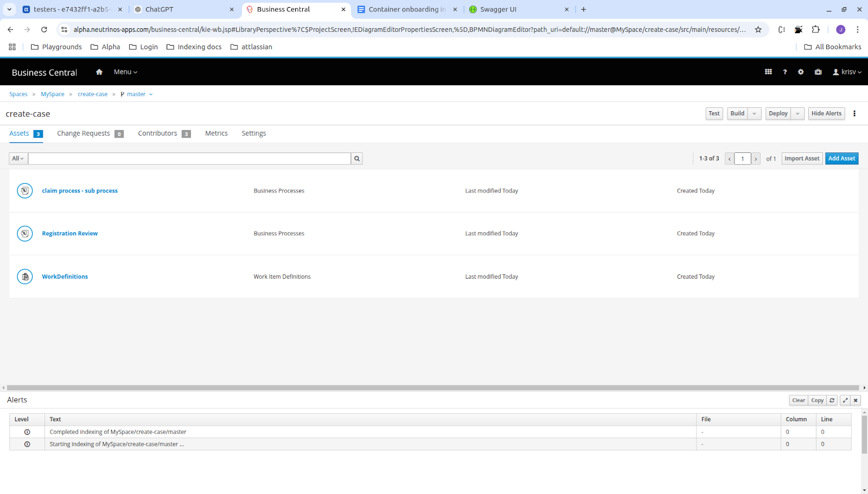Expand the Menu dropdown

(x=125, y=72)
